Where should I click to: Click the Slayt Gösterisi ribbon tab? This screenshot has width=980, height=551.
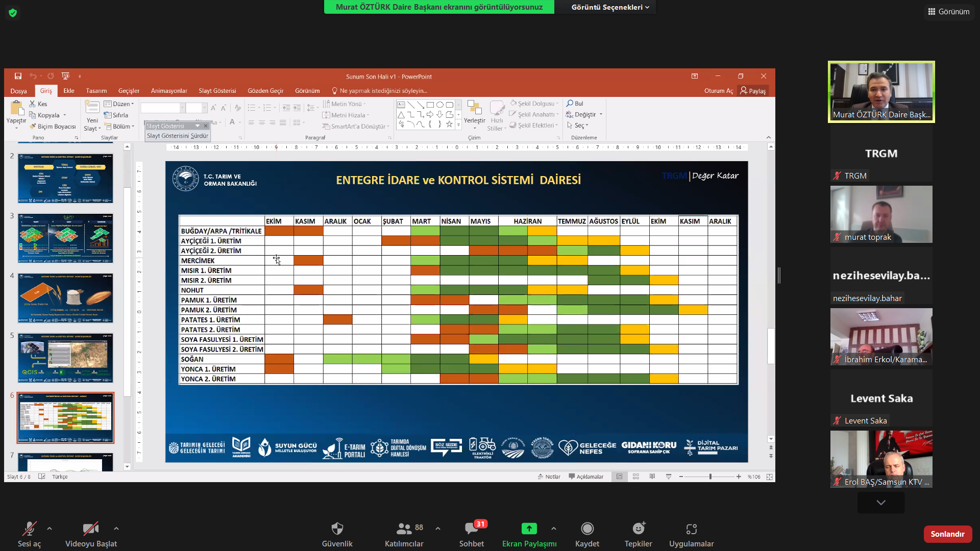(x=217, y=91)
